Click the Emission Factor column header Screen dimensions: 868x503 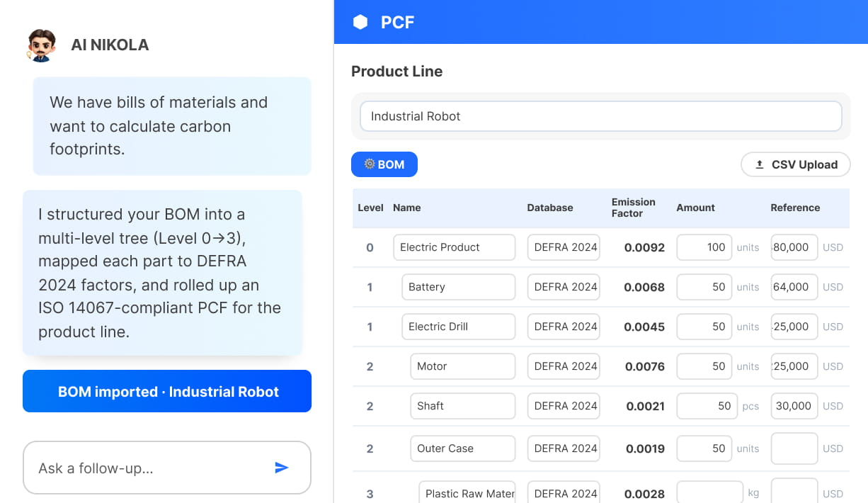(633, 208)
